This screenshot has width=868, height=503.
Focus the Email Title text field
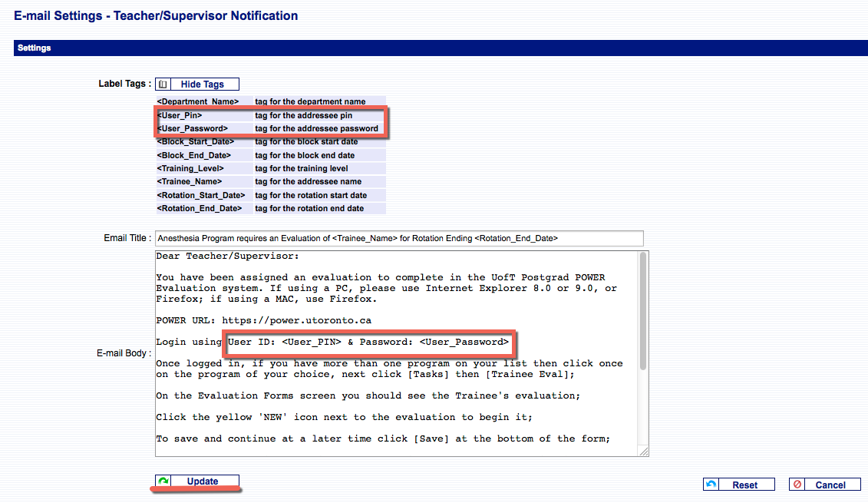tap(398, 238)
